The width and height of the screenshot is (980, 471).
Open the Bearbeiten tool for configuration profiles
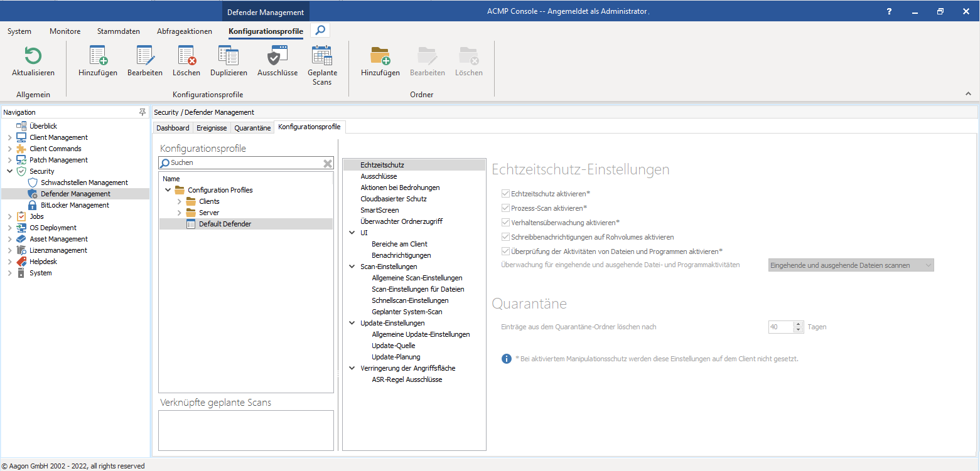(144, 60)
